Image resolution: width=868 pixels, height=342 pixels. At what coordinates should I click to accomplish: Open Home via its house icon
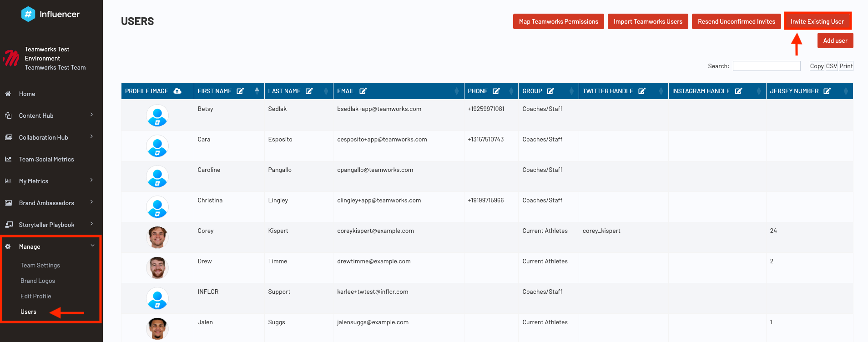click(x=8, y=94)
